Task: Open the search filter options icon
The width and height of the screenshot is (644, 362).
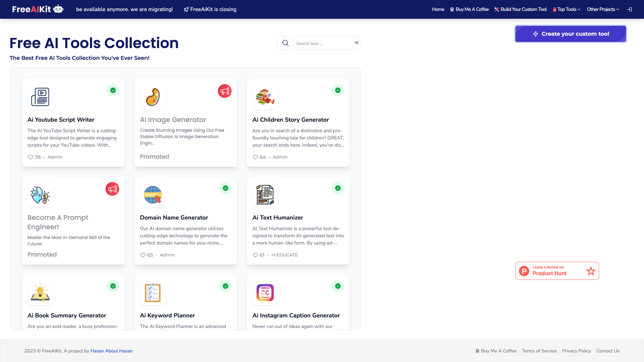Action: (357, 43)
